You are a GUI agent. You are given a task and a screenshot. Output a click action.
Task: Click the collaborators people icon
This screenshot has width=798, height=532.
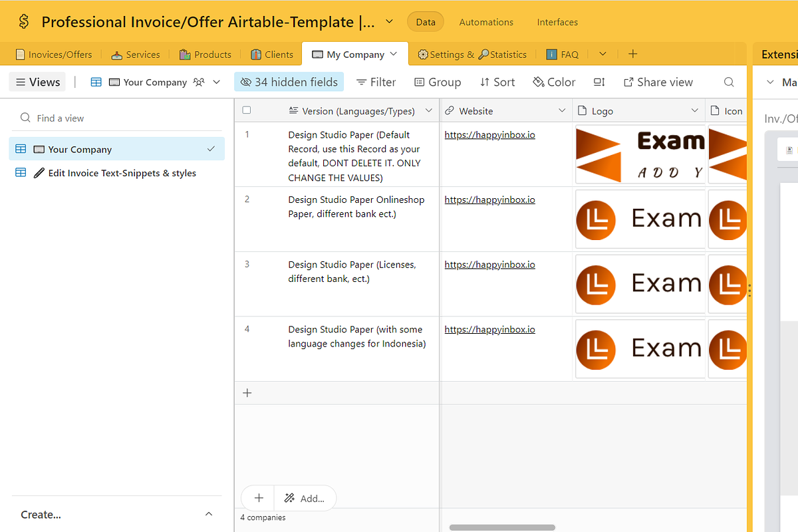[x=199, y=82]
